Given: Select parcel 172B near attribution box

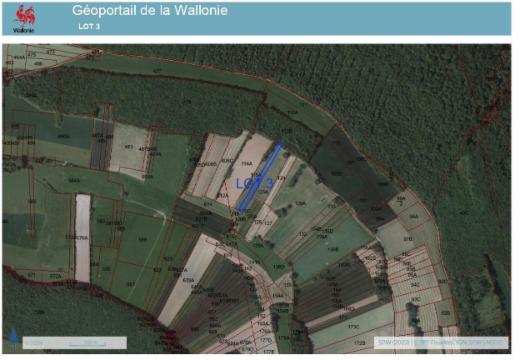Looking at the screenshot, I should [360, 343].
